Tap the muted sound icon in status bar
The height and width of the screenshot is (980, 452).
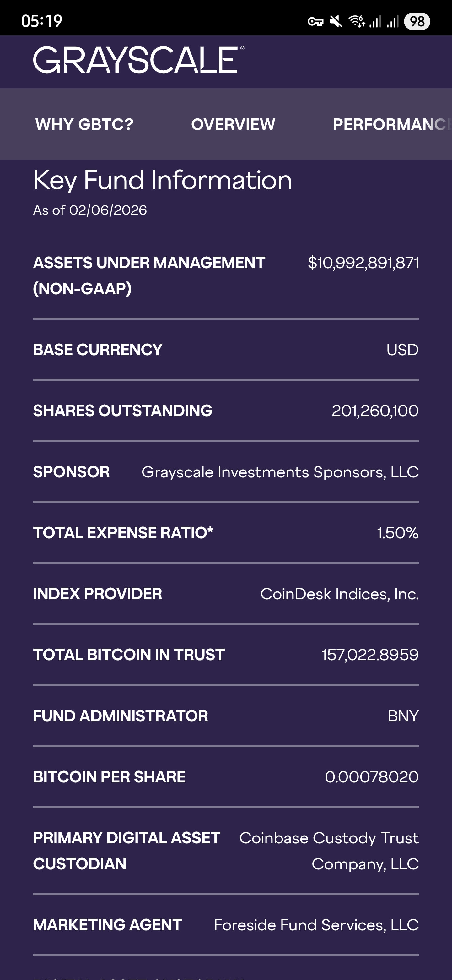[336, 21]
